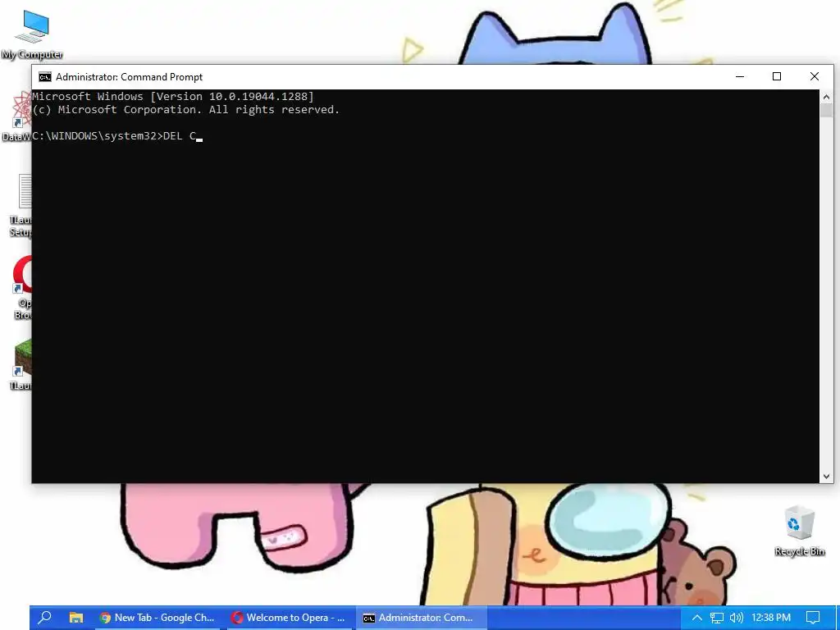840x630 pixels.
Task: Open the notification center icon
Action: [x=813, y=618]
